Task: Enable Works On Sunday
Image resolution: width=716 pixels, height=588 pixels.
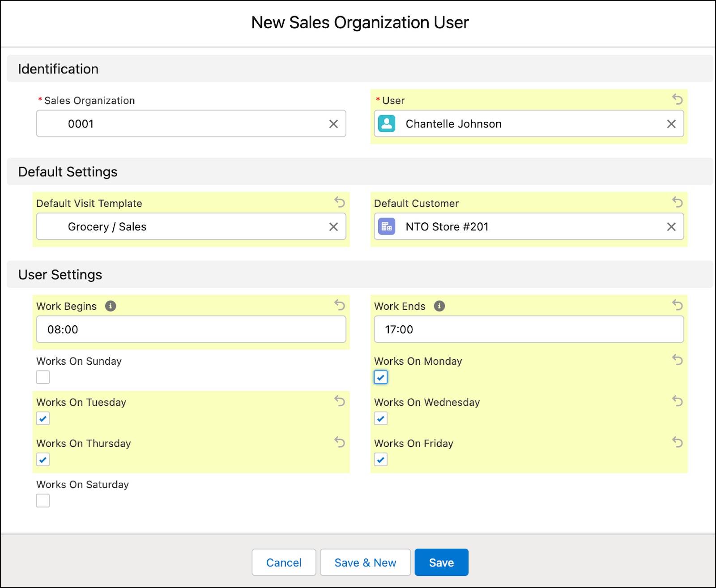Action: (43, 377)
